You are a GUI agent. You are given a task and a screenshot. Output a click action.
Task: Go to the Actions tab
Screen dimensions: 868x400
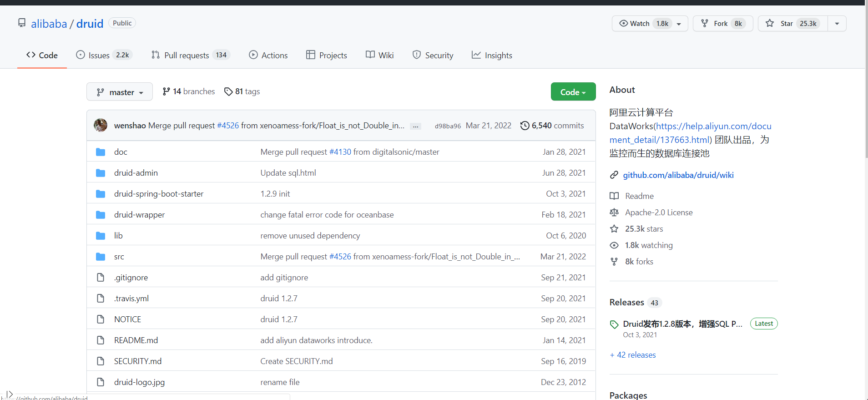268,55
